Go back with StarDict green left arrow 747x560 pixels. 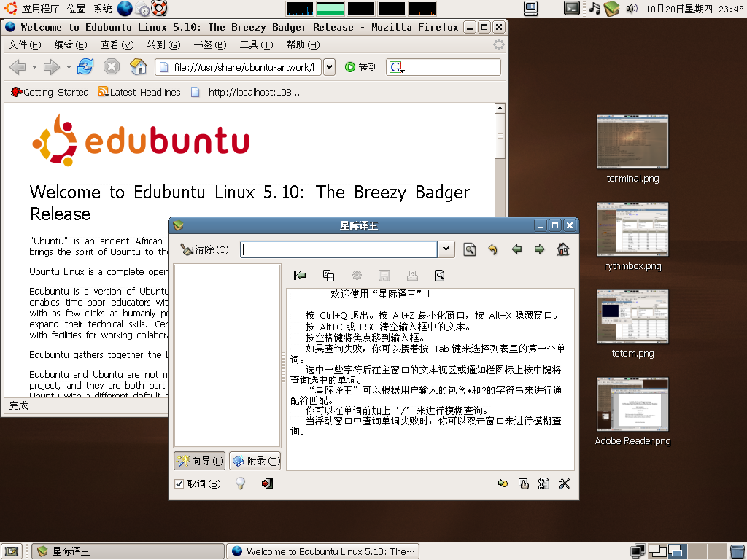pyautogui.click(x=516, y=249)
